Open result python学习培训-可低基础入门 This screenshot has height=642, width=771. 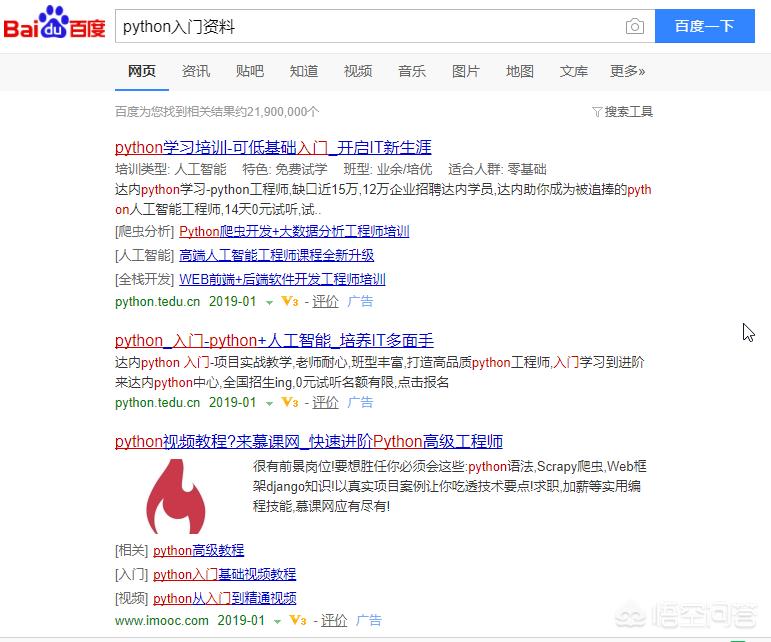273,147
